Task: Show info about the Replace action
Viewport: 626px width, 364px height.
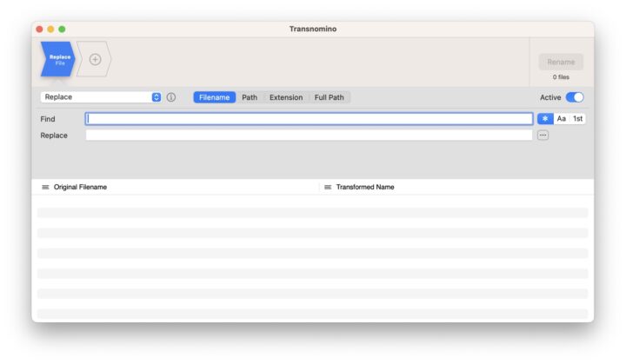Action: [x=171, y=97]
